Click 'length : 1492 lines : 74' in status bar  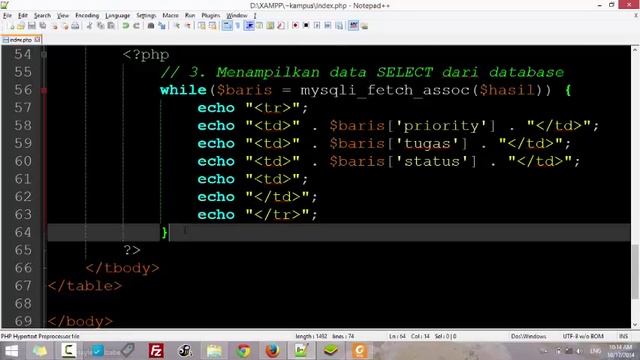point(324,336)
